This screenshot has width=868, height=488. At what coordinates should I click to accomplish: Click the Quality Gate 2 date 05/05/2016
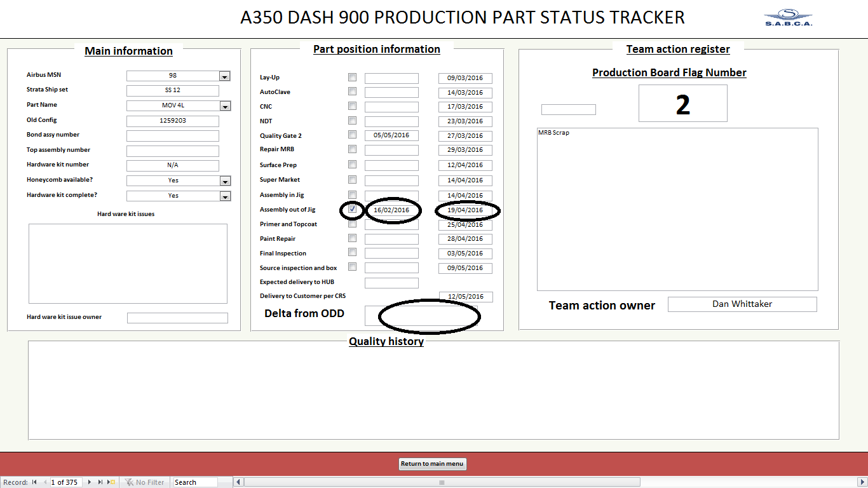click(391, 136)
